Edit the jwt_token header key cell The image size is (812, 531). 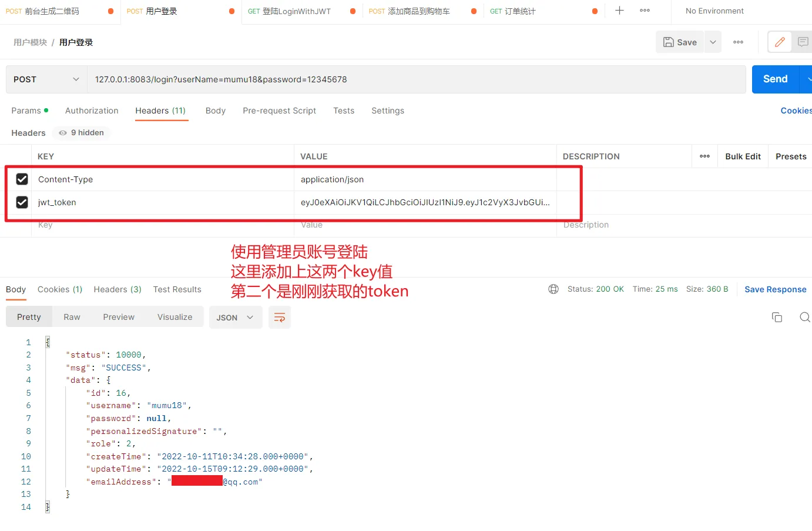point(163,202)
